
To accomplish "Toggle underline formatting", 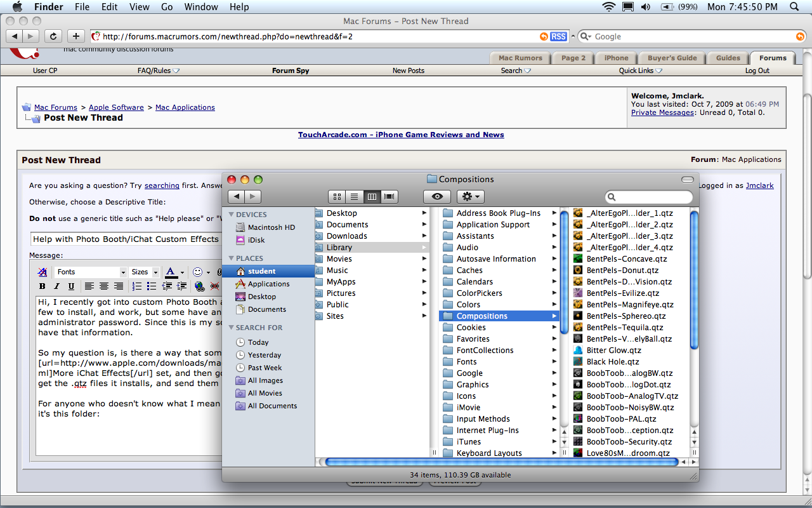I will (x=71, y=286).
